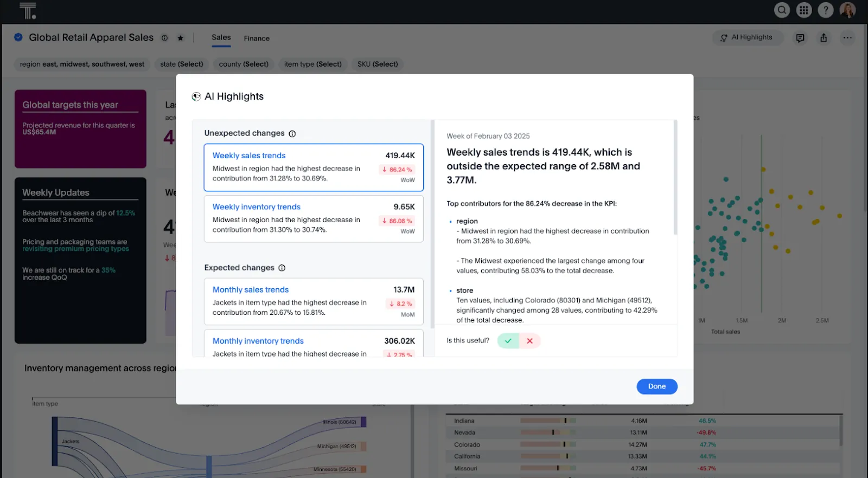Click the search icon in top bar
The width and height of the screenshot is (868, 478).
coord(782,10)
